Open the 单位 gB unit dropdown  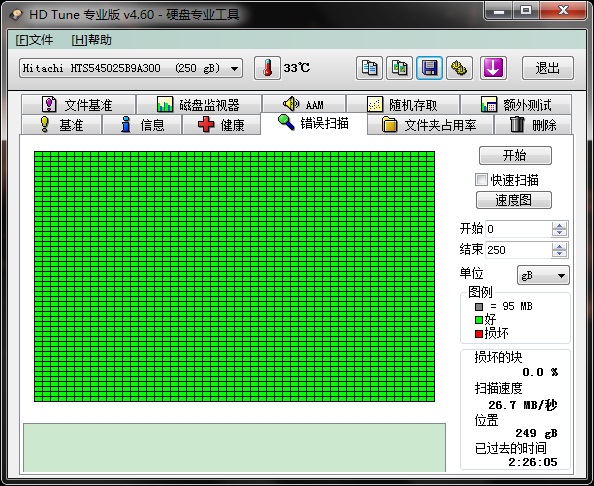(x=543, y=275)
